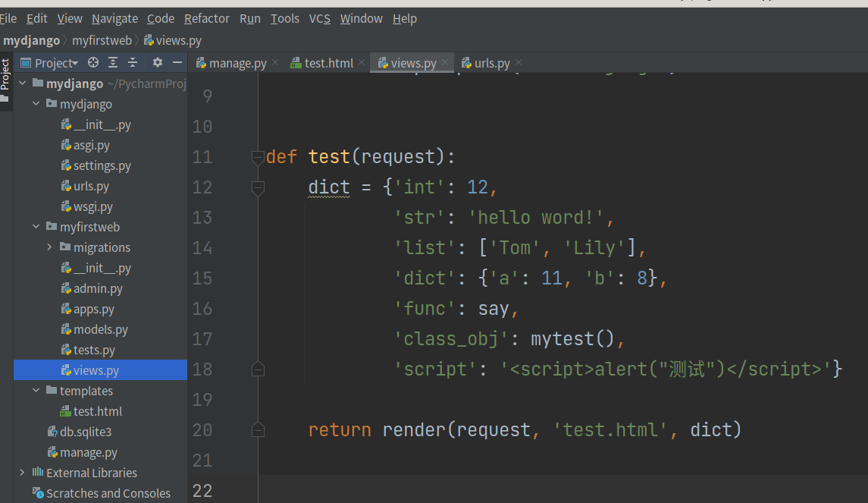Select models.py in the project tree
This screenshot has height=503, width=868.
[x=95, y=330]
